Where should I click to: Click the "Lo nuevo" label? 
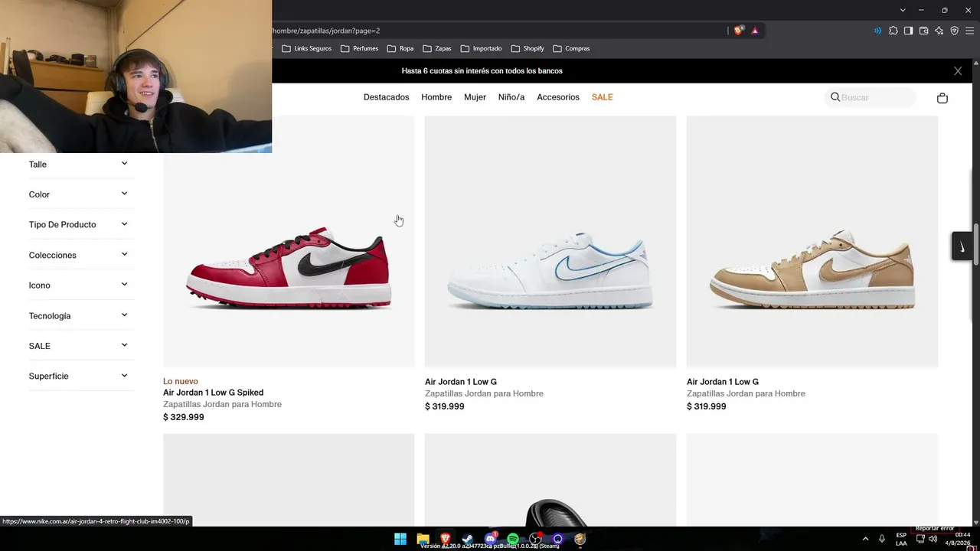click(181, 381)
